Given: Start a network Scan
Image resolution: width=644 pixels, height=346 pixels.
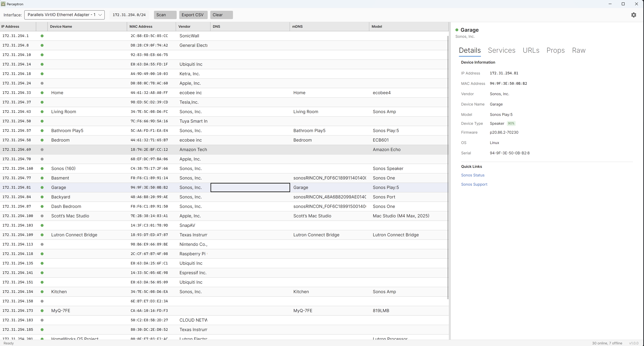Looking at the screenshot, I should pos(165,15).
